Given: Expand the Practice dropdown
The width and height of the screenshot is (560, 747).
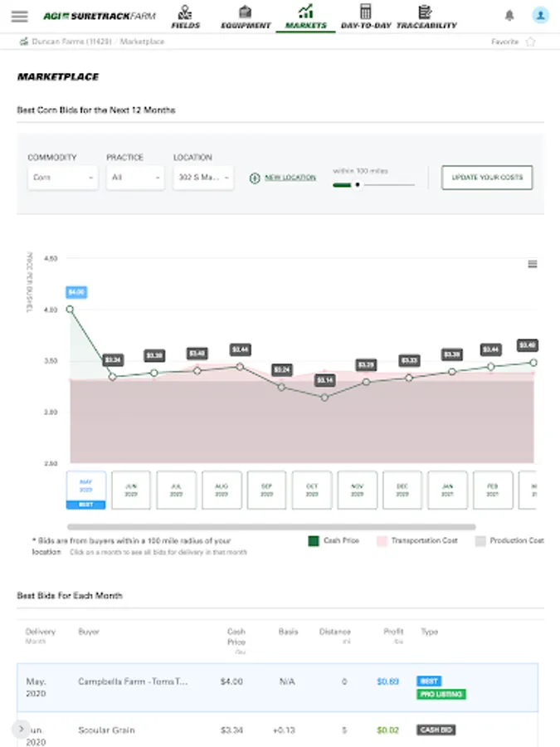Looking at the screenshot, I should pos(134,178).
